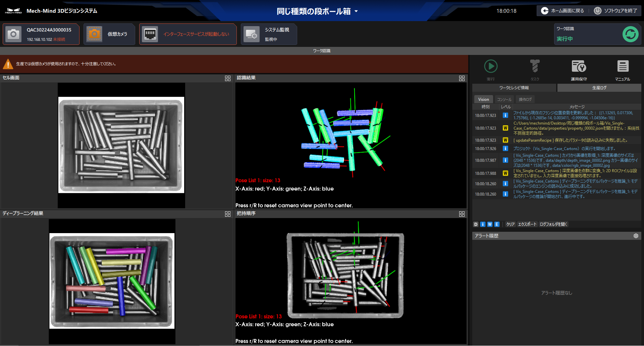Click the クリア button
Viewport: 644px width, 346px height.
point(511,224)
